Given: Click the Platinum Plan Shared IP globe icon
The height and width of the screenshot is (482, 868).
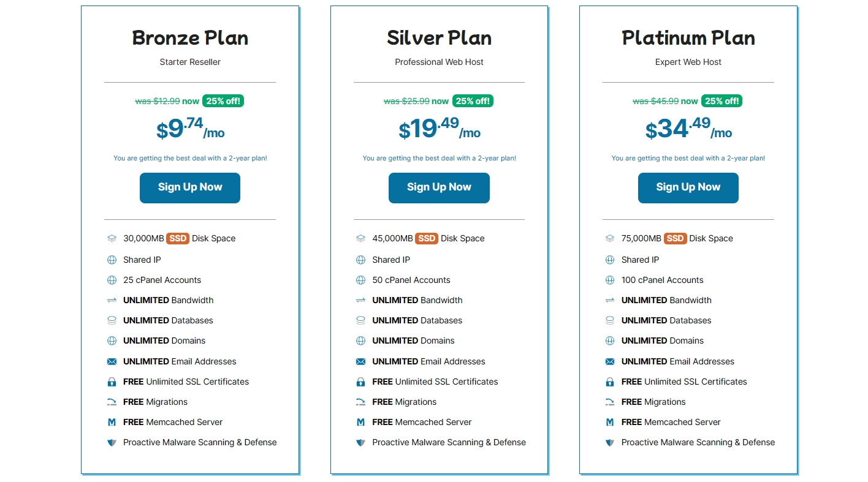Looking at the screenshot, I should [x=610, y=260].
